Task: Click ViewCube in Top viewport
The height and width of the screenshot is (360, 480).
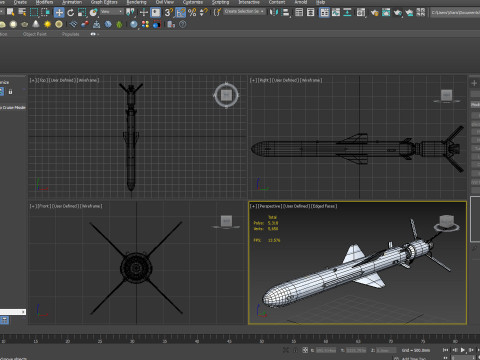Action: [x=226, y=95]
